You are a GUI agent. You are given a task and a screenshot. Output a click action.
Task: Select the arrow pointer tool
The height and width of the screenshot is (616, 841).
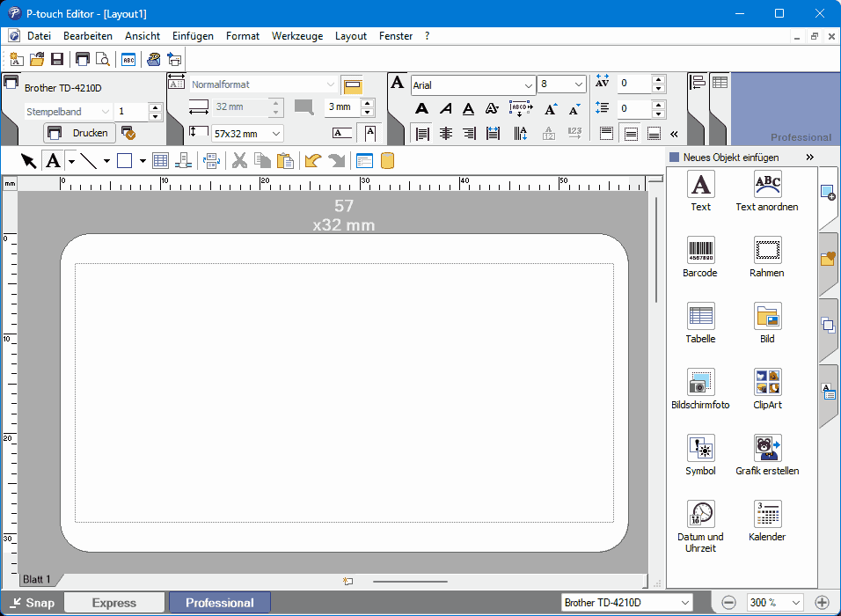pos(28,160)
